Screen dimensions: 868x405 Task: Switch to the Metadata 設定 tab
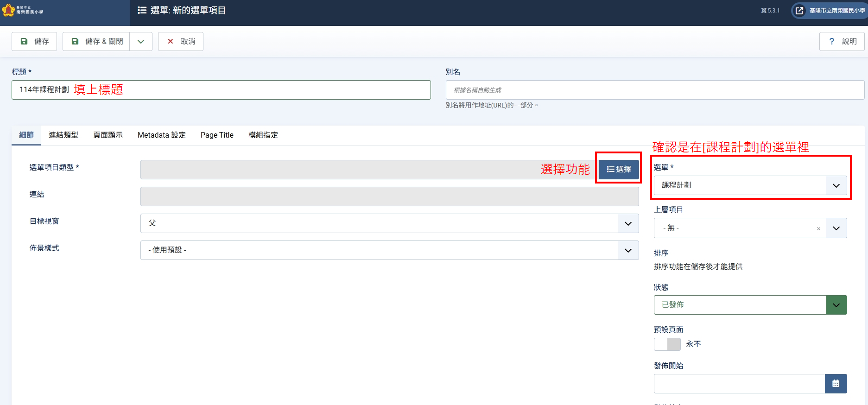point(161,135)
